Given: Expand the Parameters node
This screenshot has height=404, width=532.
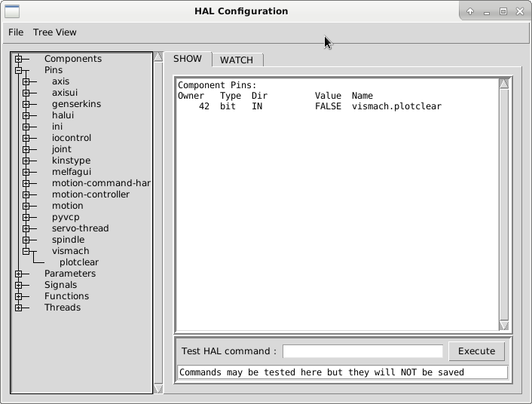Looking at the screenshot, I should tap(19, 274).
